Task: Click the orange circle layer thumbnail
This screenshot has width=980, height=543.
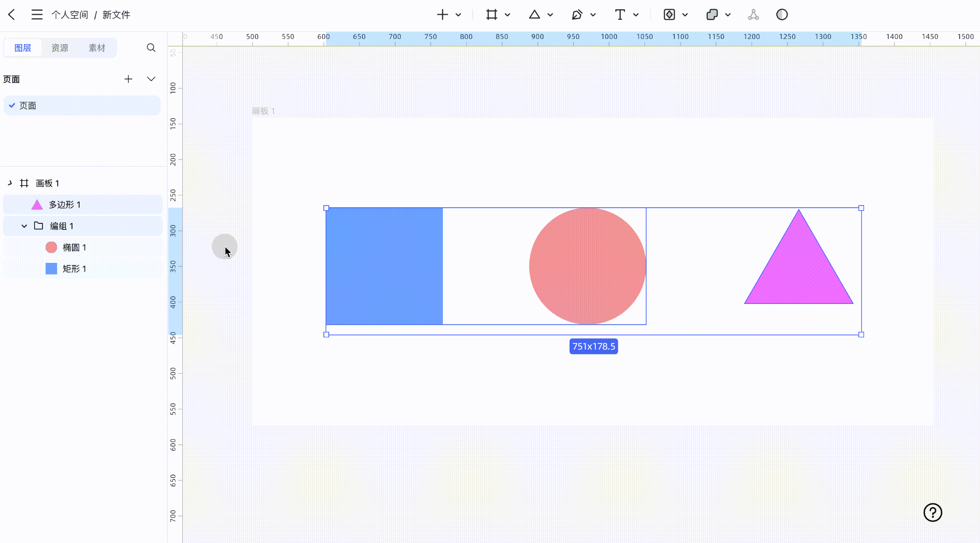Action: click(51, 247)
